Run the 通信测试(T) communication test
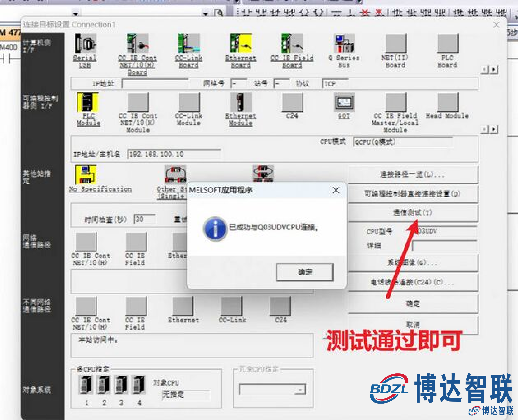This screenshot has height=420, width=518. pyautogui.click(x=413, y=213)
